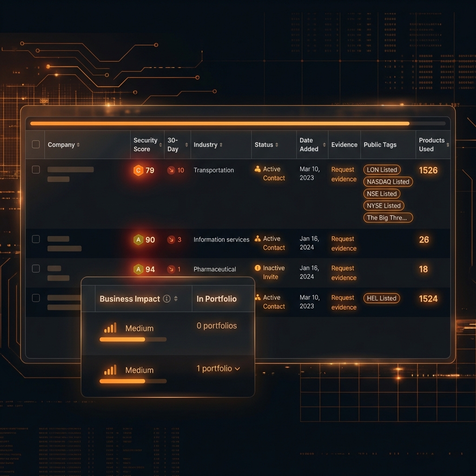Click the Security Score column header

click(x=145, y=145)
